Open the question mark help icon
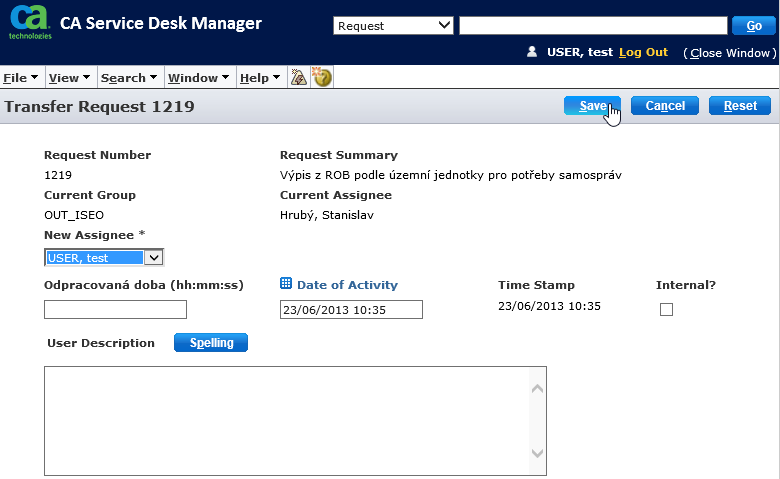 click(x=322, y=77)
